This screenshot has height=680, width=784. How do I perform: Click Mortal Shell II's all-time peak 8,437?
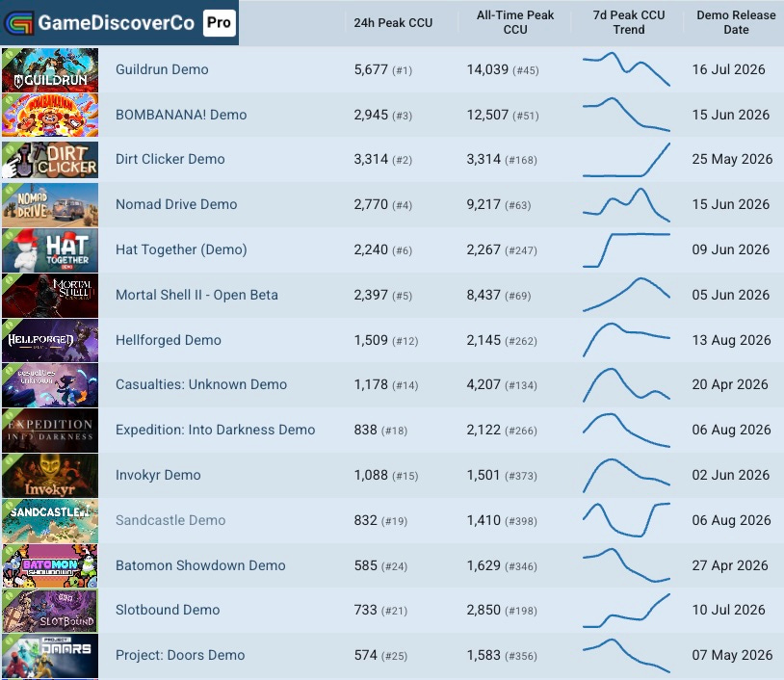click(x=483, y=295)
